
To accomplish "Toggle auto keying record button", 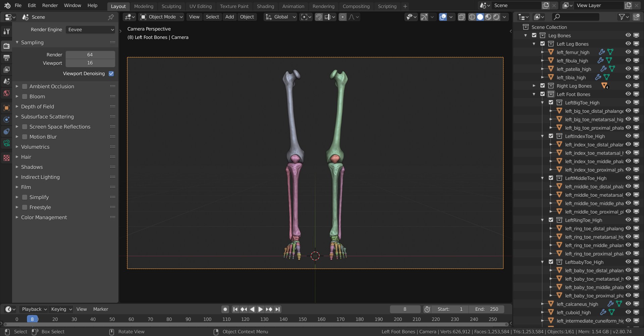I will [225, 309].
